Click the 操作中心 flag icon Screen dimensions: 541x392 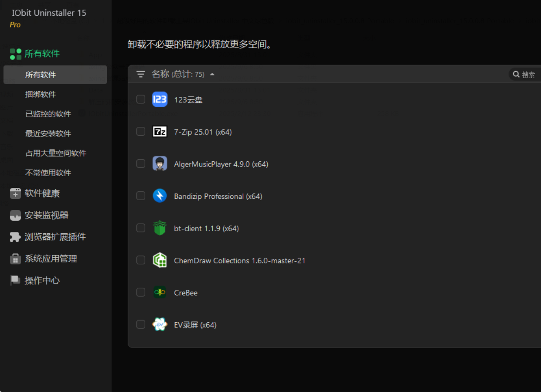coord(15,280)
